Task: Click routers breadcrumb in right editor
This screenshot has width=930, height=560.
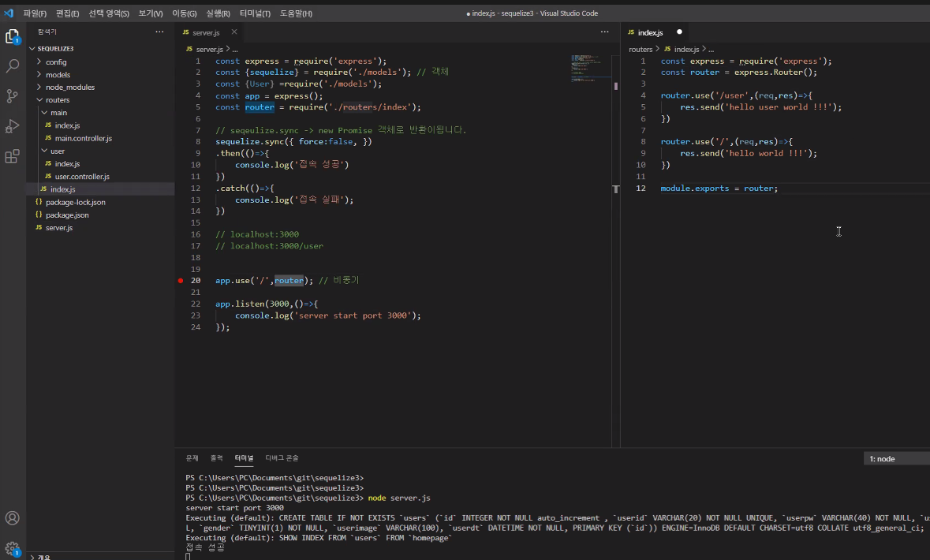Action: click(x=641, y=49)
